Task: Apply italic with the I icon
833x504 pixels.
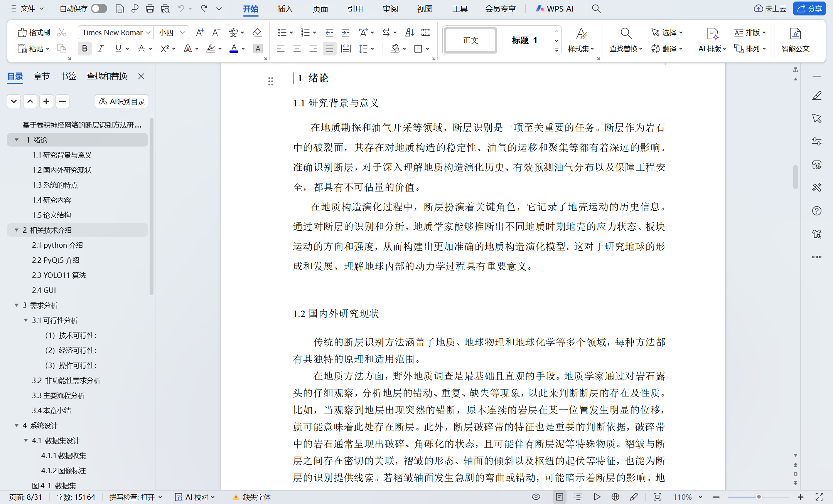Action: (101, 49)
